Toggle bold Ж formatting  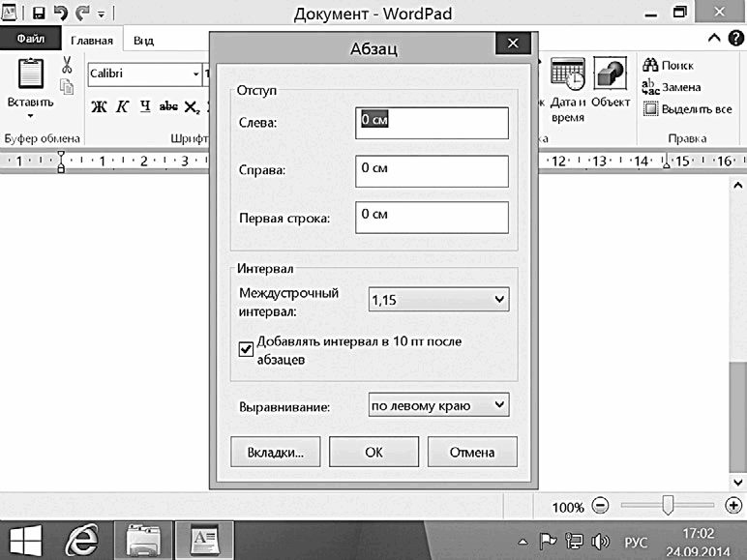click(x=99, y=106)
